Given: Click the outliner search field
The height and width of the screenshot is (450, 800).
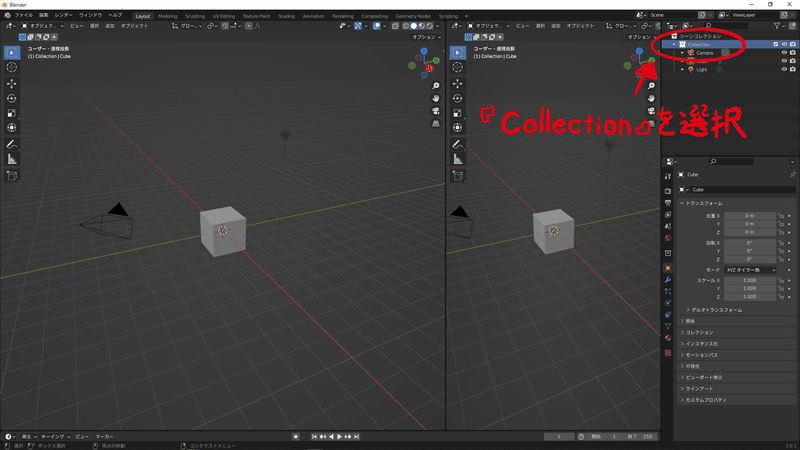Looking at the screenshot, I should click(x=727, y=26).
